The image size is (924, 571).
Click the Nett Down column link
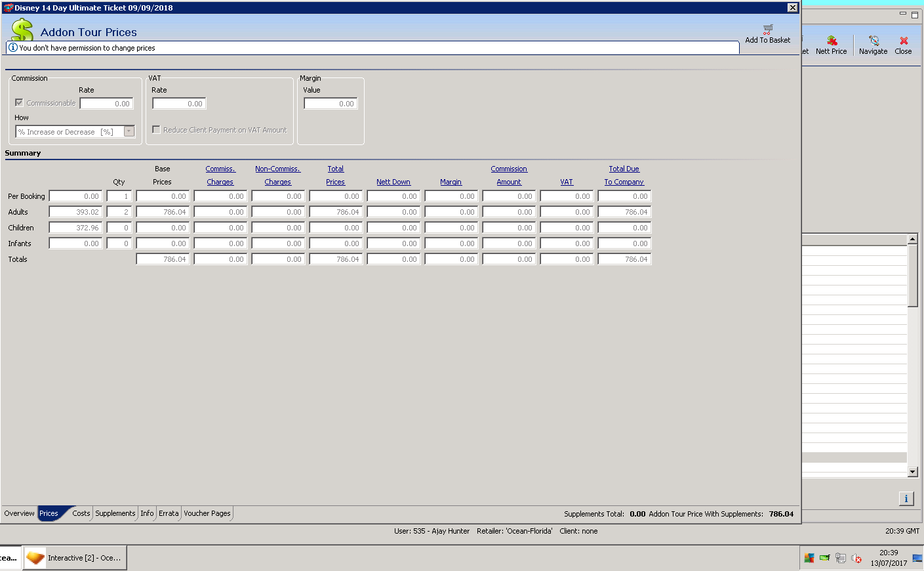(393, 182)
